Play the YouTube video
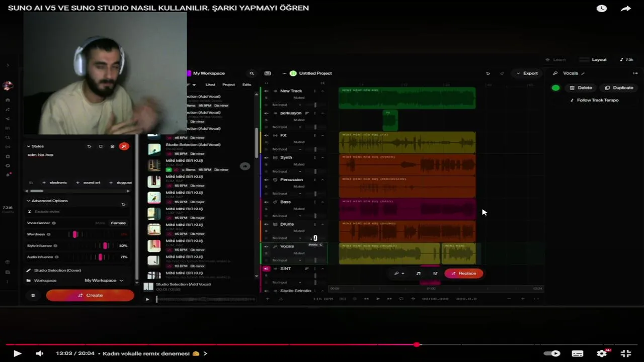Screen dimensions: 644x362 click(x=17, y=353)
